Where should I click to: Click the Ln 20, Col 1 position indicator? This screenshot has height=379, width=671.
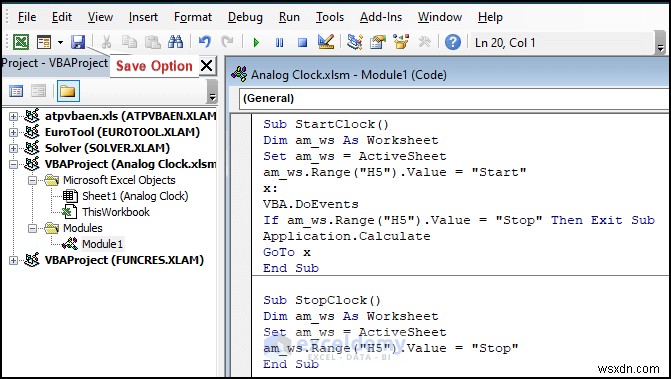click(x=505, y=43)
